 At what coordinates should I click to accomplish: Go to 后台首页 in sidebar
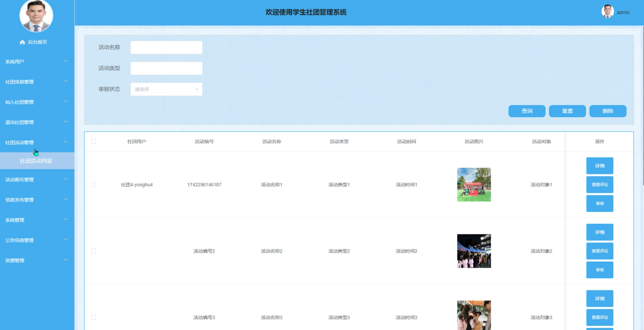click(x=37, y=42)
